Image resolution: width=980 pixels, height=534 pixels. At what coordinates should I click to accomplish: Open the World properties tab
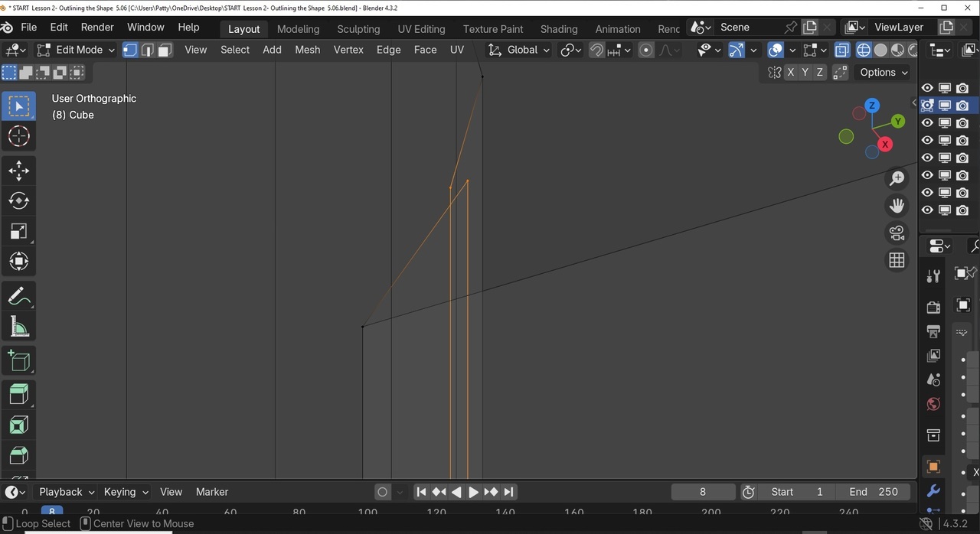[x=933, y=404]
